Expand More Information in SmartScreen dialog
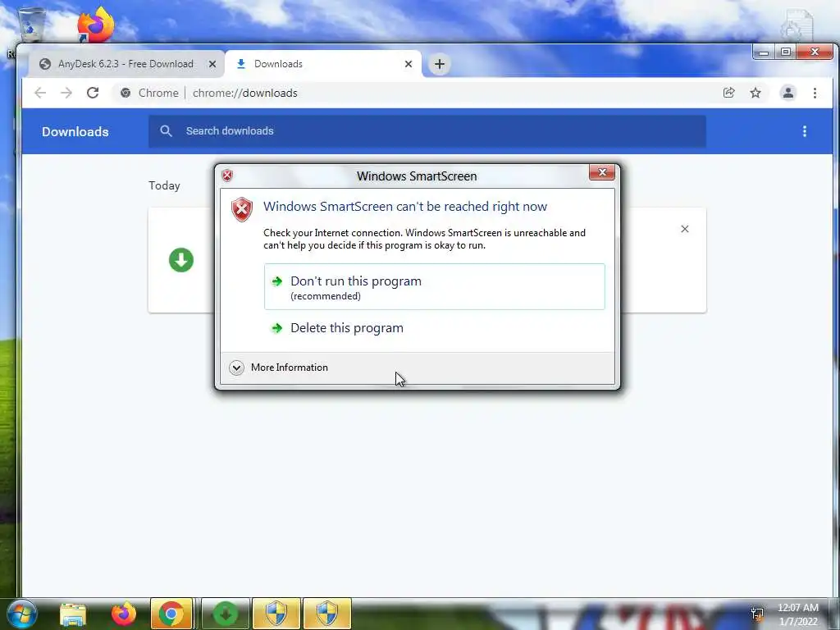 279,367
